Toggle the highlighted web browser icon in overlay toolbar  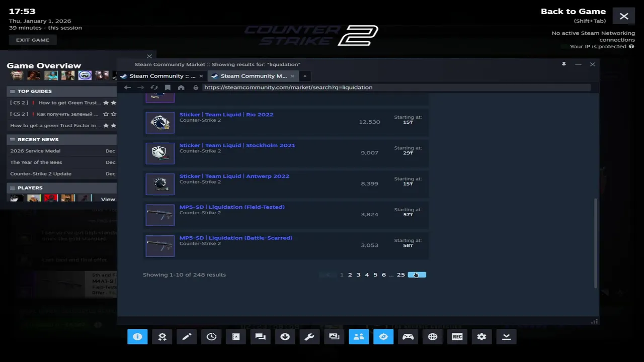(383, 337)
